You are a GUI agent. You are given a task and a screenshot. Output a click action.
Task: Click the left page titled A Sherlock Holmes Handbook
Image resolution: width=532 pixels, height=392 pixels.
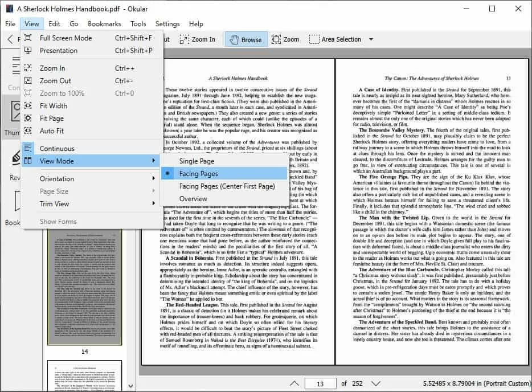(x=238, y=211)
